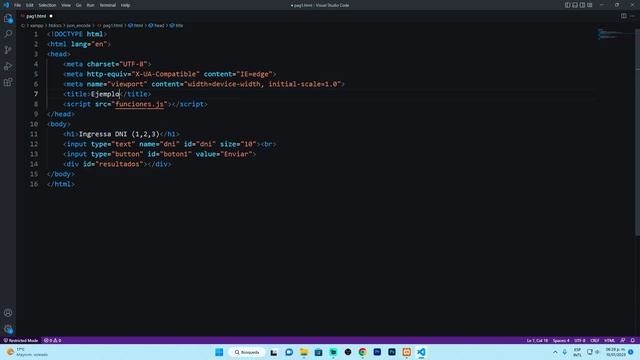Toggle primary side bar layout icon
This screenshot has height=360, width=640.
point(567,5)
